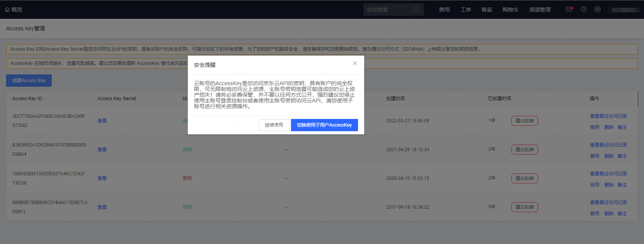Click 备注 in the 2021-04-26 row
The image size is (644, 244).
point(622,156)
